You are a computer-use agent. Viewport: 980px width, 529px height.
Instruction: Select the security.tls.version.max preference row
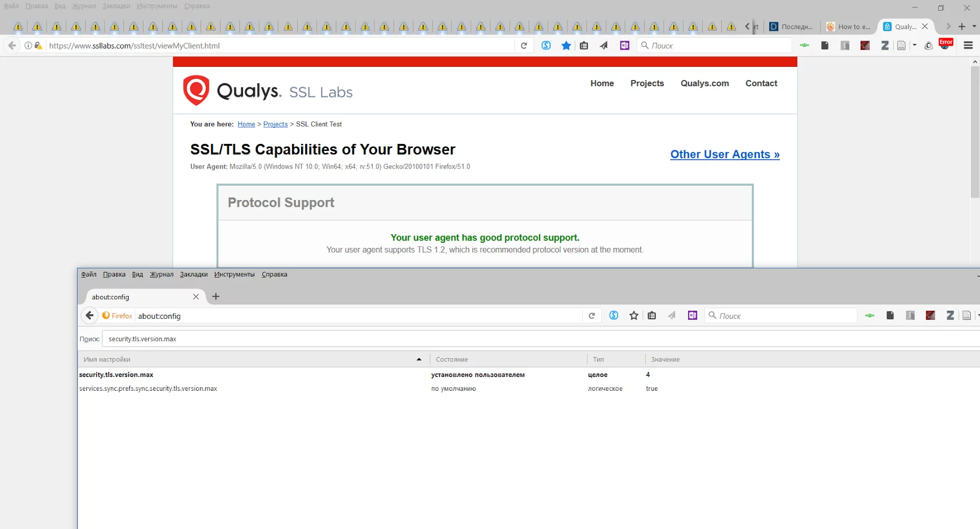coord(529,375)
